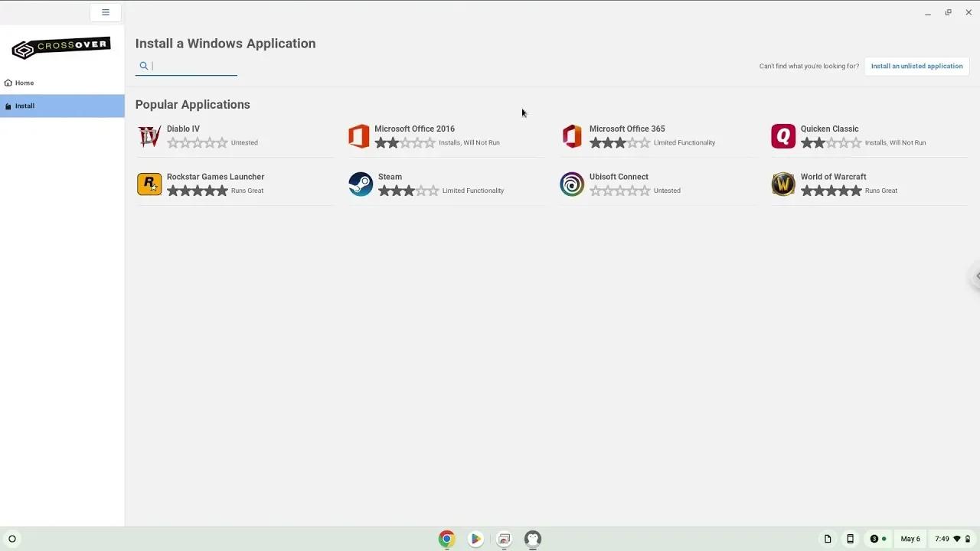Viewport: 980px width, 551px height.
Task: Choose the Ubisoft Connect installer icon
Action: [571, 184]
